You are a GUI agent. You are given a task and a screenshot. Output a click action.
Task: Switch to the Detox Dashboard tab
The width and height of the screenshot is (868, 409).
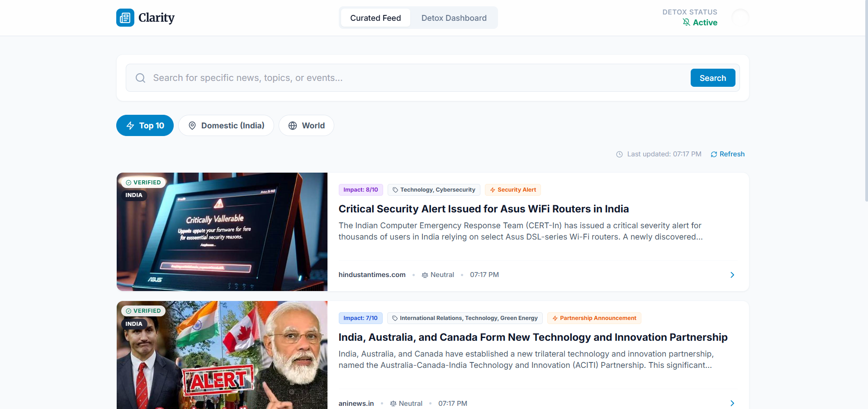coord(454,18)
